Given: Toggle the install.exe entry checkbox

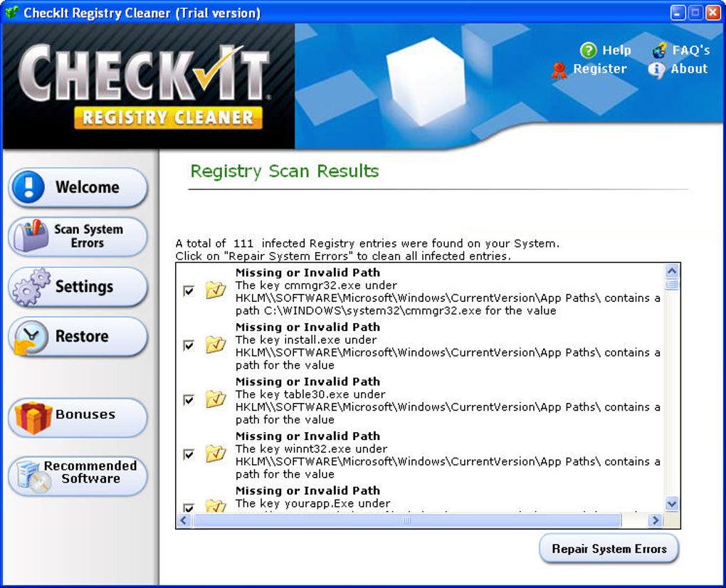Looking at the screenshot, I should click(x=189, y=345).
